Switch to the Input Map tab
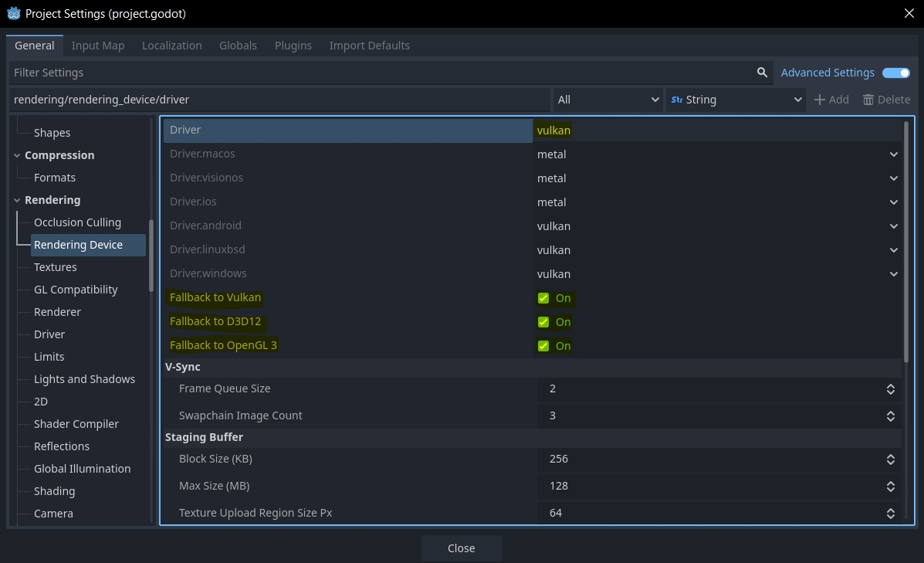The width and height of the screenshot is (924, 563). pyautogui.click(x=98, y=46)
